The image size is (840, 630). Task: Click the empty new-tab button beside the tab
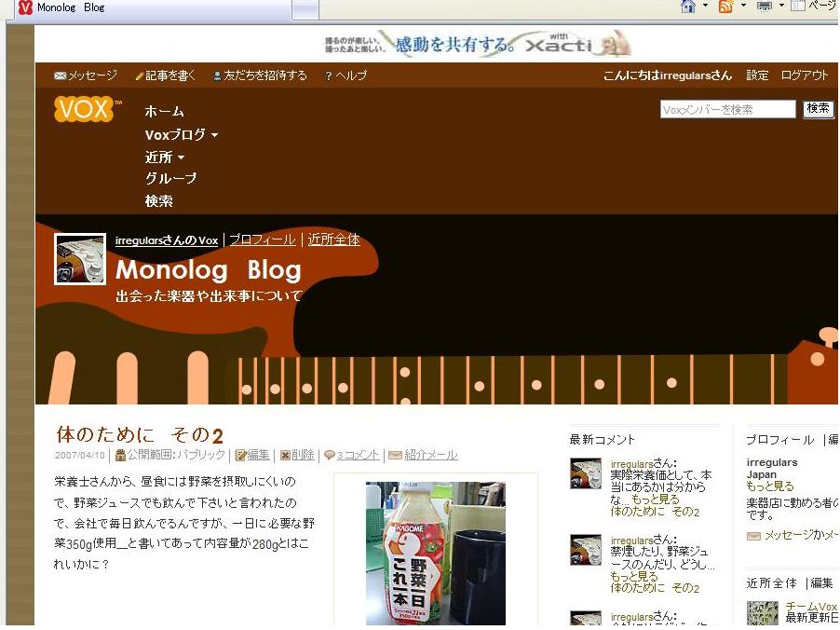(305, 8)
